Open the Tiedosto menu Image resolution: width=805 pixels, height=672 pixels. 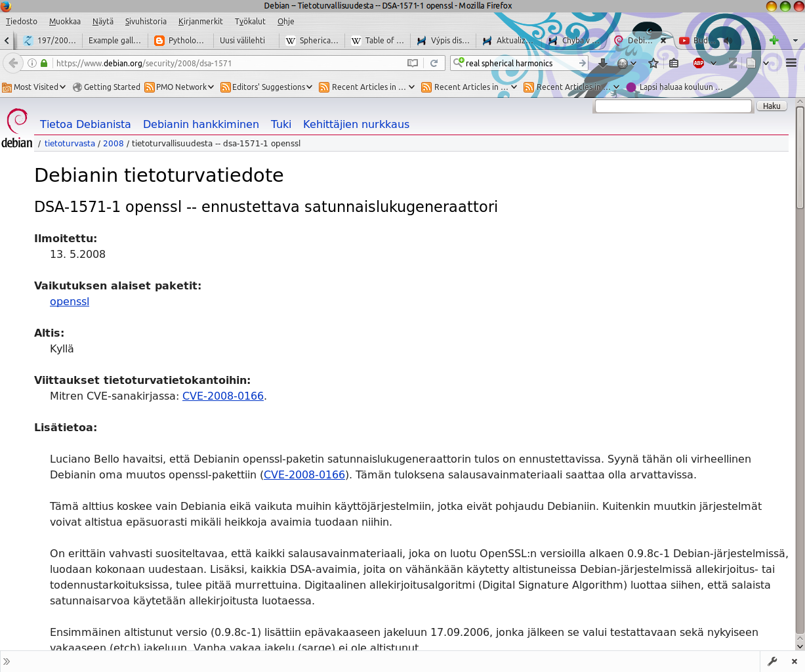click(x=22, y=21)
